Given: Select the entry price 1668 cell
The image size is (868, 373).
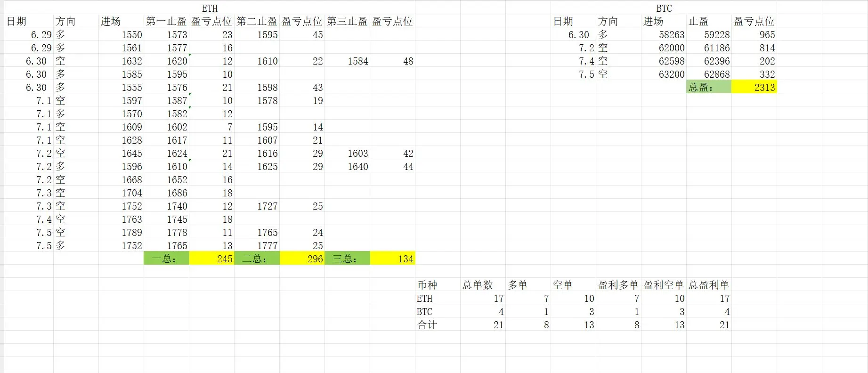Looking at the screenshot, I should click(121, 179).
